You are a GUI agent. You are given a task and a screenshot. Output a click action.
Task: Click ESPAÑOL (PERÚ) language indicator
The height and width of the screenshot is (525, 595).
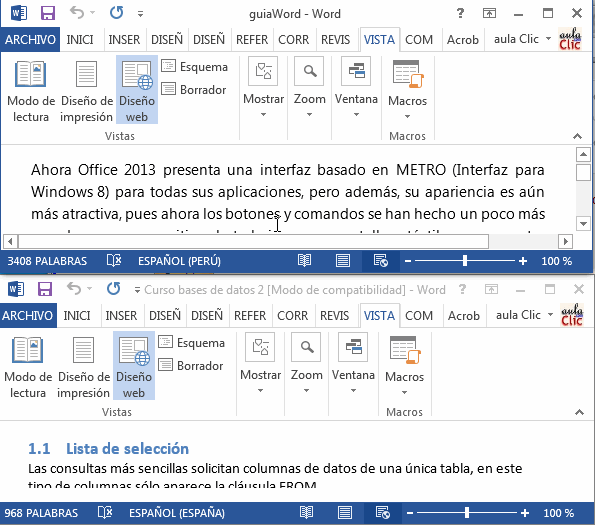coord(179,261)
